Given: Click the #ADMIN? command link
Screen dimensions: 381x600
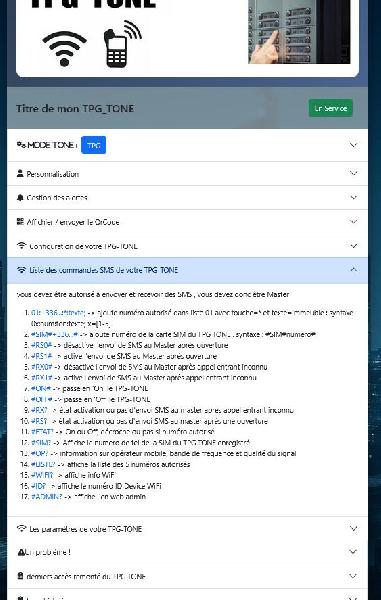Looking at the screenshot, I should (46, 497).
